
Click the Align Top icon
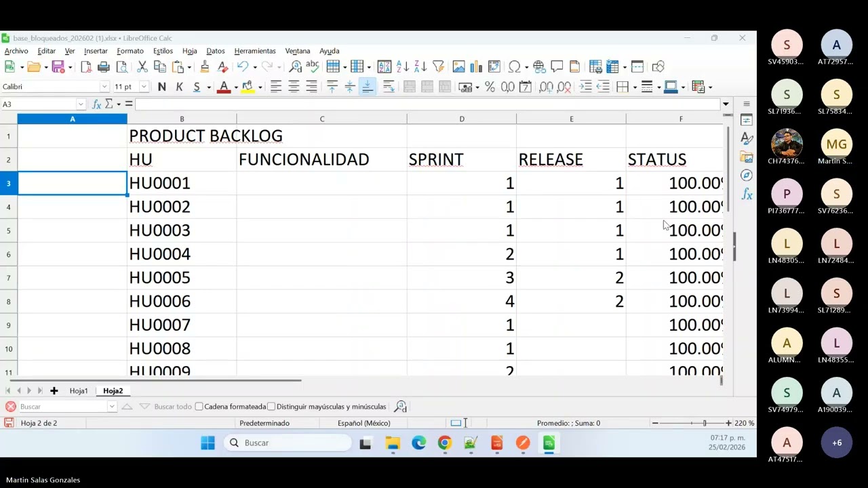332,87
